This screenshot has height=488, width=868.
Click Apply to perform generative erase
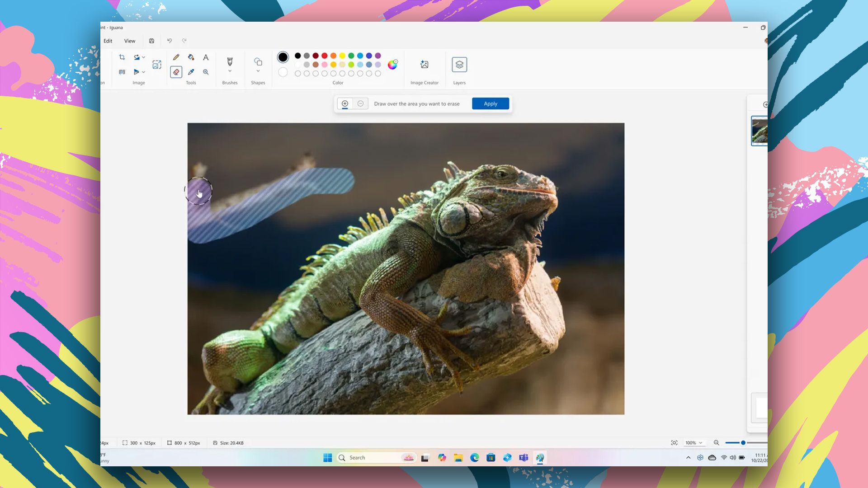coord(491,103)
